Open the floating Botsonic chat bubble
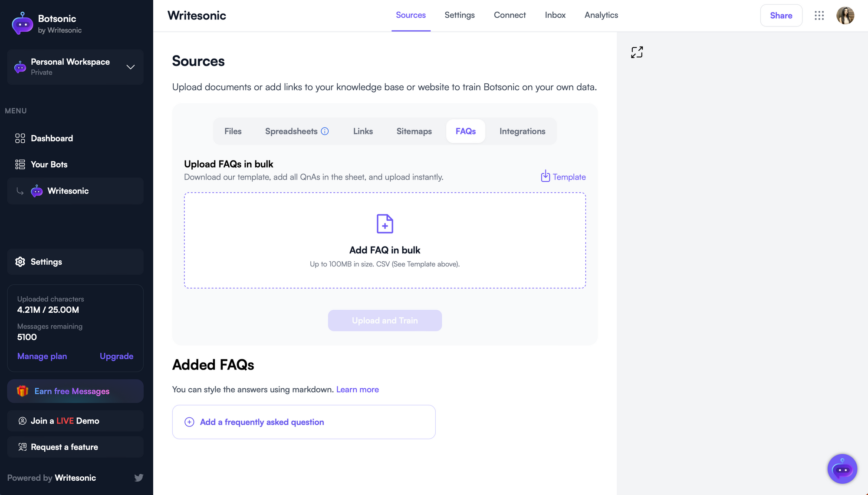The height and width of the screenshot is (495, 868). click(842, 469)
